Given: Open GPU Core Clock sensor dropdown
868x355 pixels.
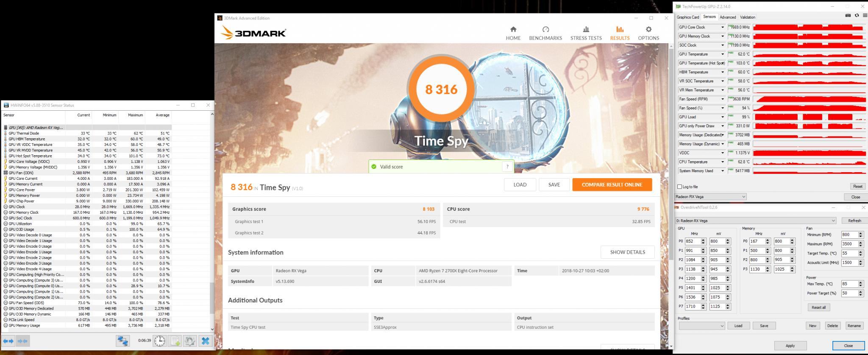Looking at the screenshot, I should 723,27.
